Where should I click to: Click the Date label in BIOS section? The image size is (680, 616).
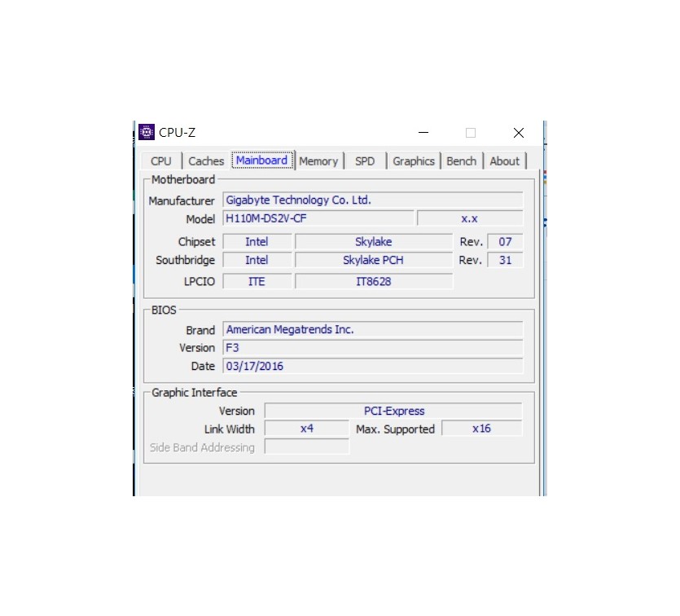click(203, 366)
